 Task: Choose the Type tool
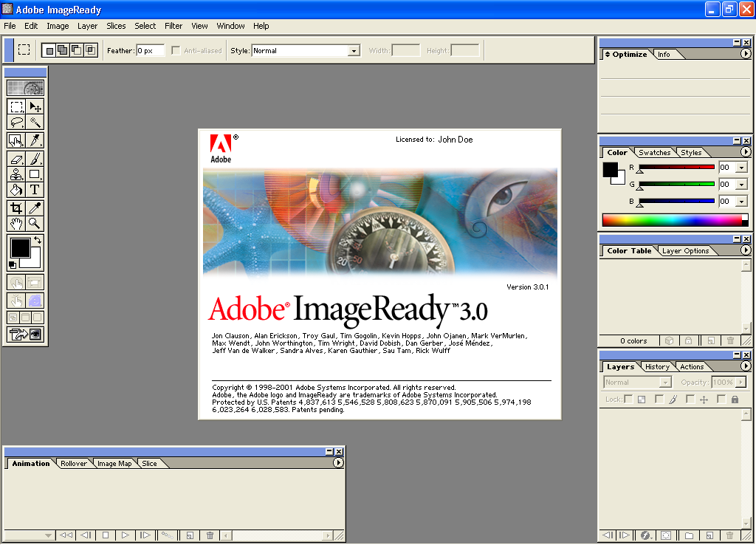click(x=35, y=190)
